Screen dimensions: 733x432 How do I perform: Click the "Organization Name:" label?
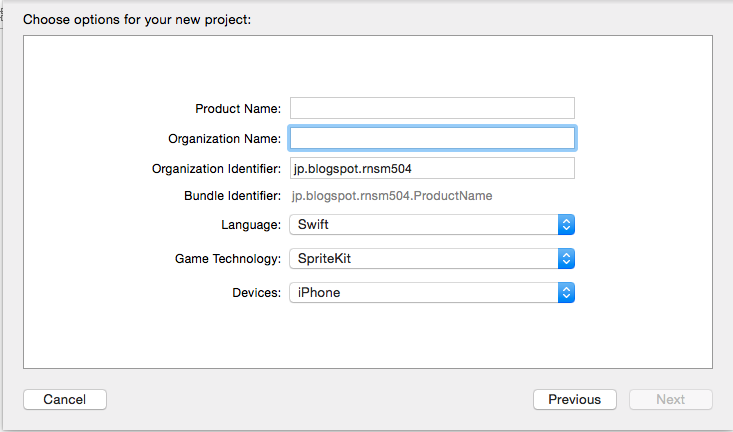click(x=225, y=138)
